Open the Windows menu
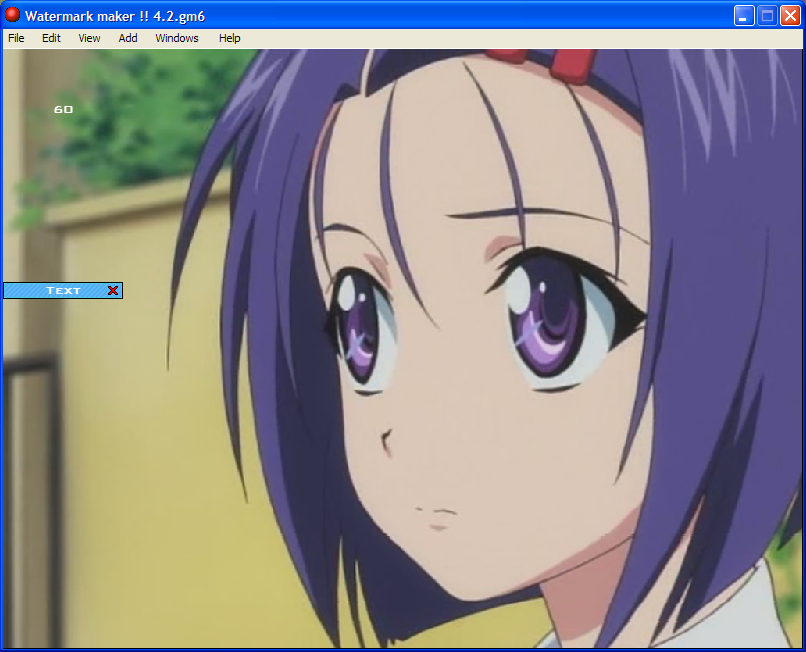The width and height of the screenshot is (806, 652). coord(177,38)
